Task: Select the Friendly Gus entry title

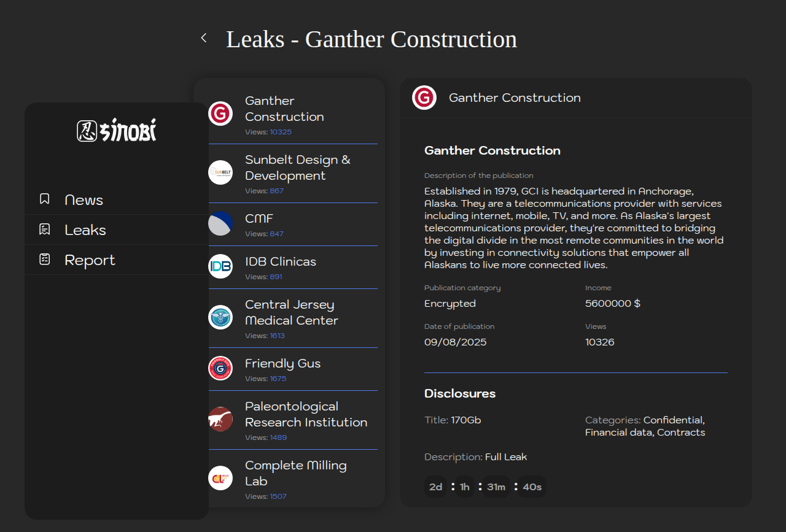Action: point(282,363)
